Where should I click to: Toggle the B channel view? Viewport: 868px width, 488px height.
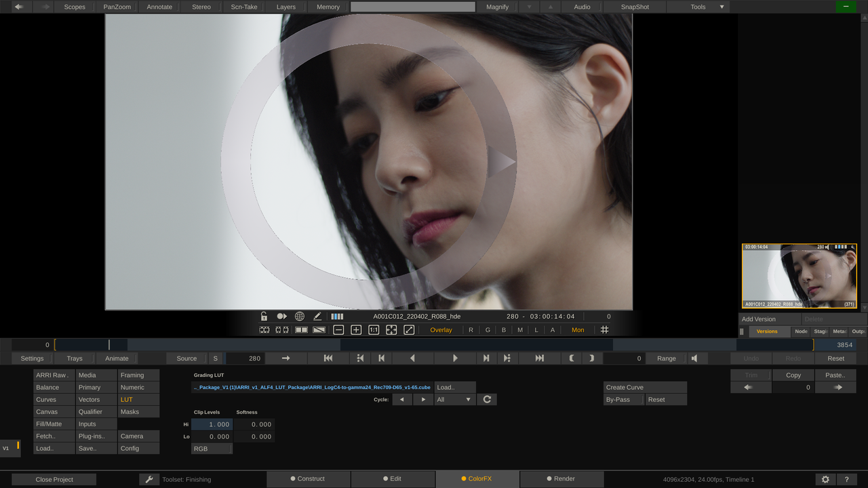(504, 330)
